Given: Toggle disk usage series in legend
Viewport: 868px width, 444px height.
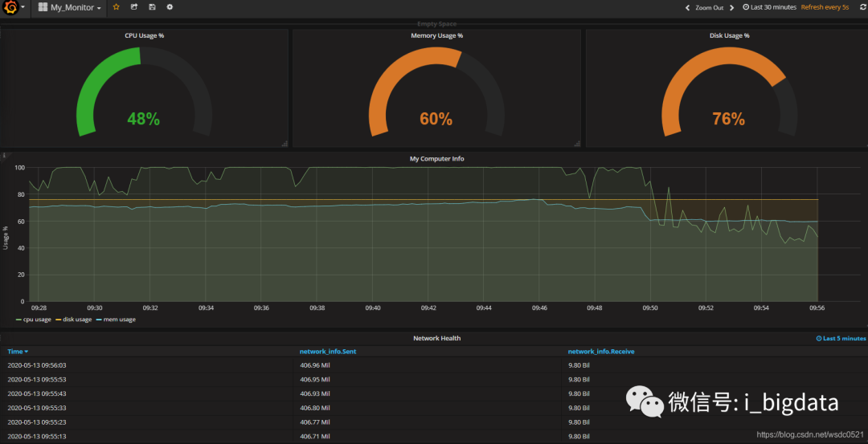Looking at the screenshot, I should click(x=74, y=319).
